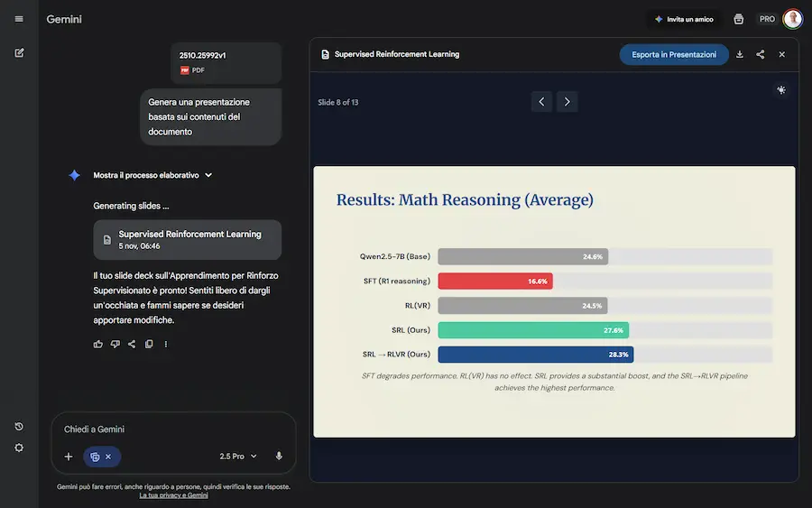
Task: Click the thumbs up feedback icon
Action: click(x=97, y=344)
